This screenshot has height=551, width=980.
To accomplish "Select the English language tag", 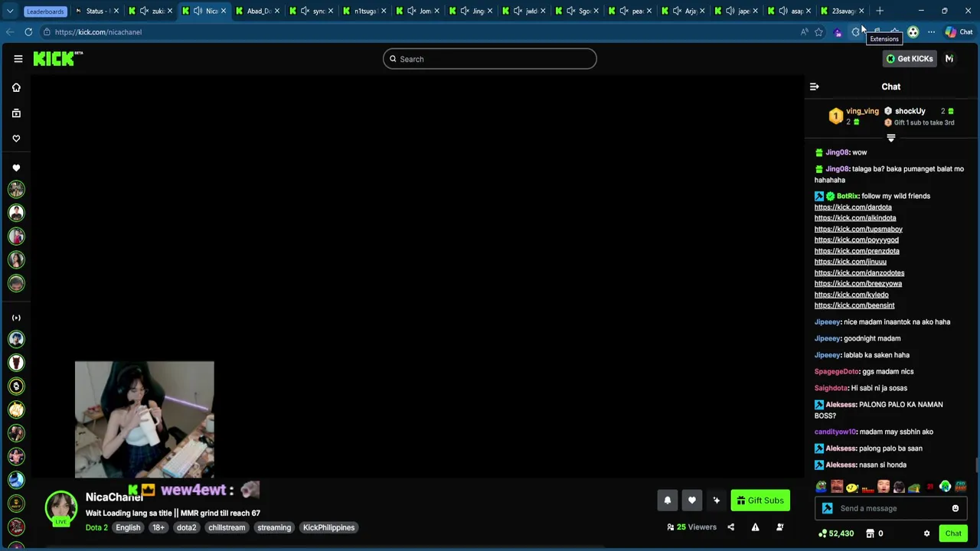I will 128,527.
